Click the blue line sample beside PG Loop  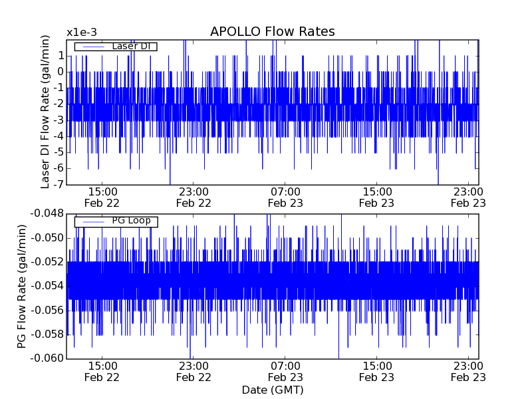(x=92, y=221)
